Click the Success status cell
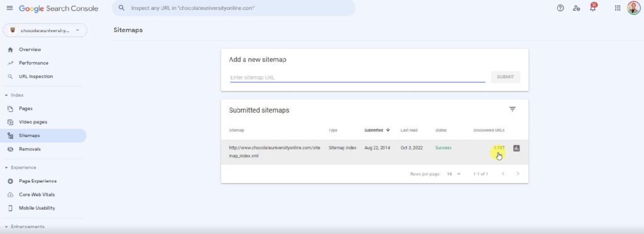 443,148
